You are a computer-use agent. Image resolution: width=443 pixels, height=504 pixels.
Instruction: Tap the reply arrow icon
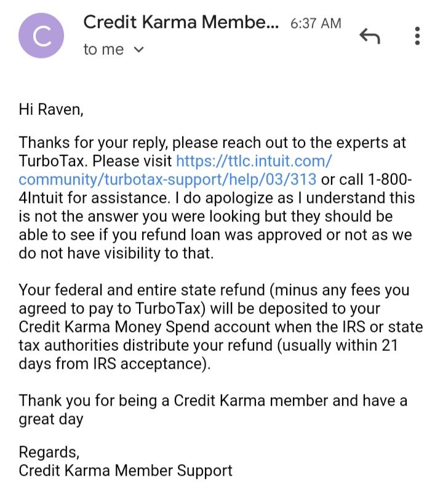pos(370,36)
